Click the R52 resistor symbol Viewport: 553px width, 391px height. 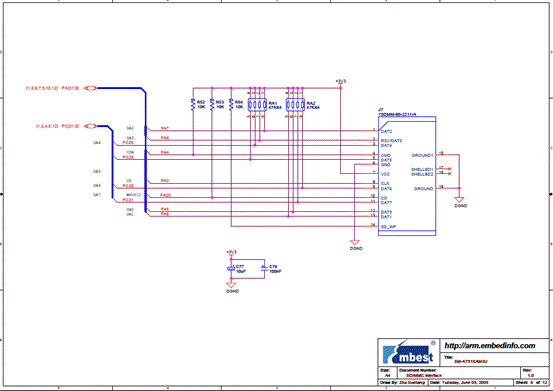coord(193,105)
